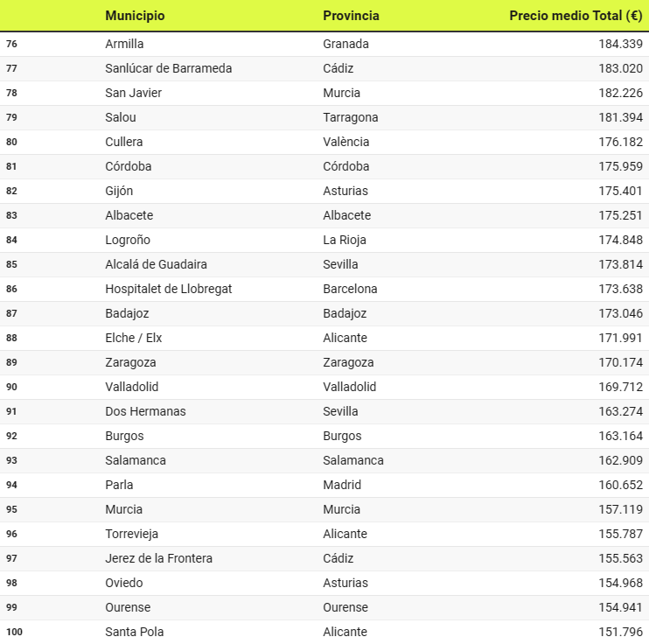Click row number 88

pyautogui.click(x=11, y=338)
